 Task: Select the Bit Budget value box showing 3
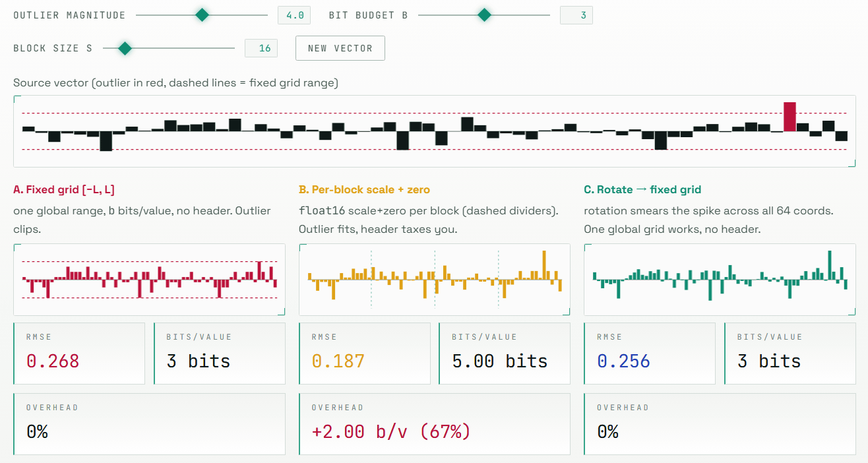[576, 15]
